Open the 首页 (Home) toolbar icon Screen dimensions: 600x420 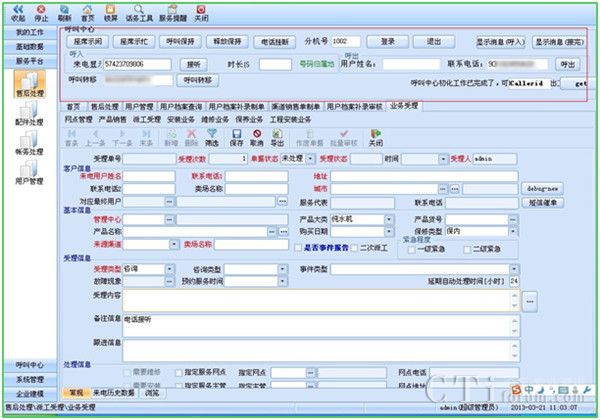point(88,14)
